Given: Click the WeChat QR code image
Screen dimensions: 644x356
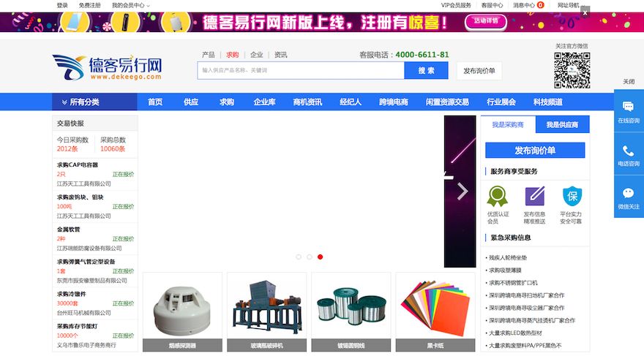Looking at the screenshot, I should [572, 71].
